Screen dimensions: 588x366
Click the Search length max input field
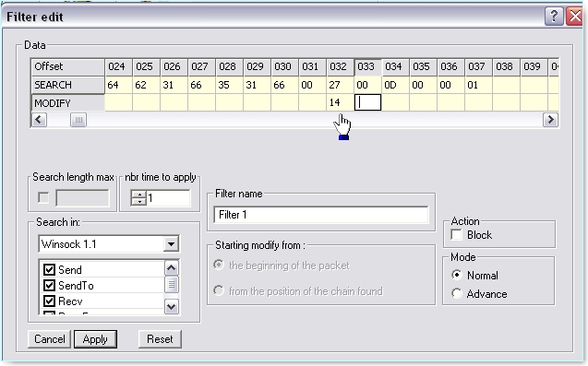click(x=82, y=198)
